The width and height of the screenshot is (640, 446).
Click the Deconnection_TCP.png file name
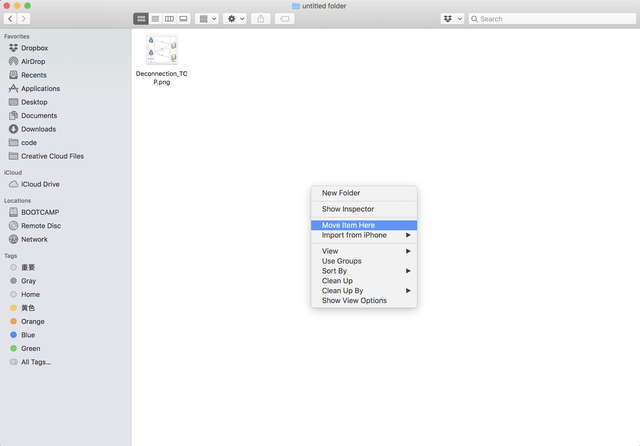[162, 78]
